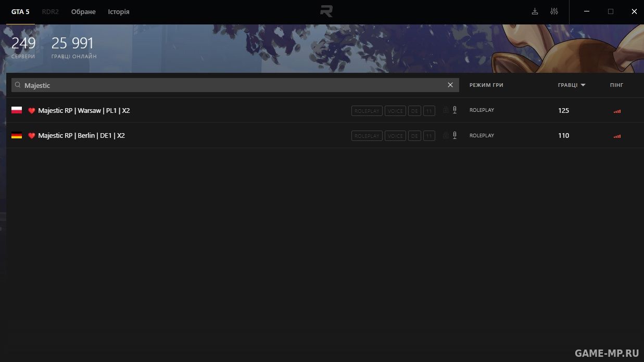Click the Poland flag on the Warsaw server
Viewport: 644px width, 362px height.
point(17,110)
